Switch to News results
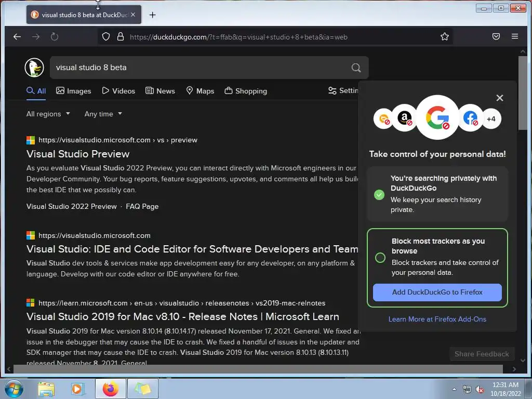This screenshot has height=399, width=532. 160,91
